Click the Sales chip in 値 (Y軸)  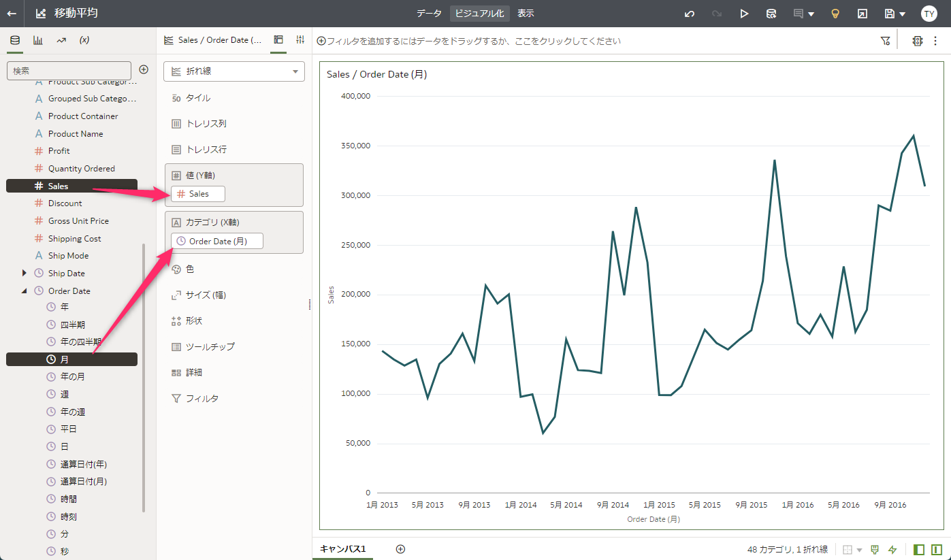(x=198, y=194)
